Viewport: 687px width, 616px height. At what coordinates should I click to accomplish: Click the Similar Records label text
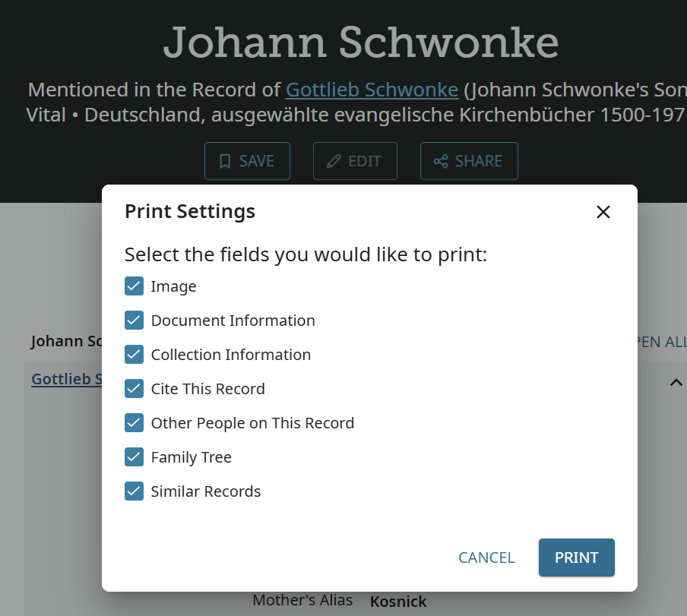[206, 491]
